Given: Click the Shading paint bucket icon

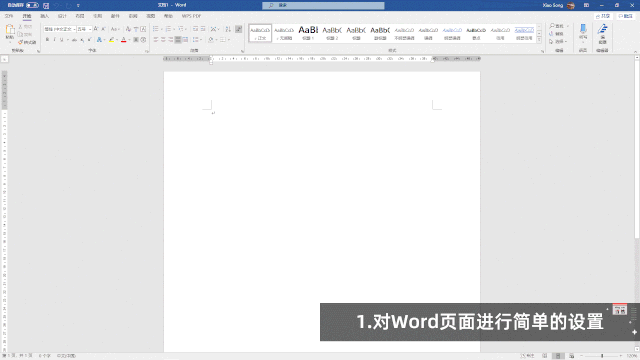Looking at the screenshot, I should click(x=211, y=40).
